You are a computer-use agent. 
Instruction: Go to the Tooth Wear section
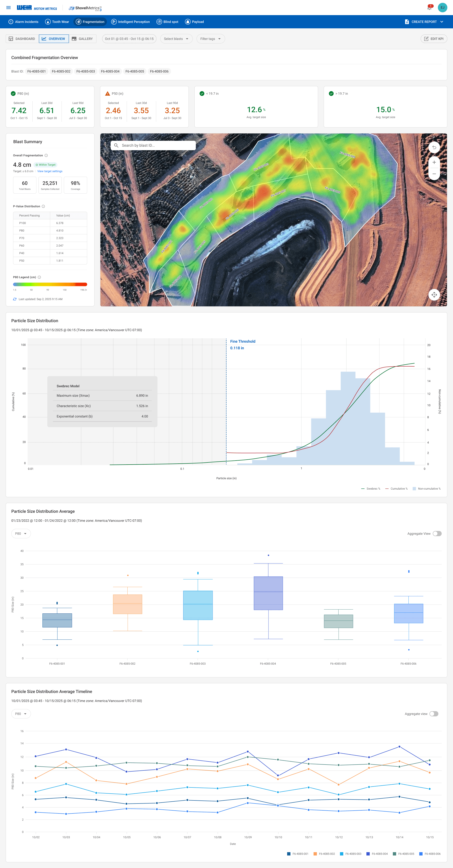[x=57, y=22]
